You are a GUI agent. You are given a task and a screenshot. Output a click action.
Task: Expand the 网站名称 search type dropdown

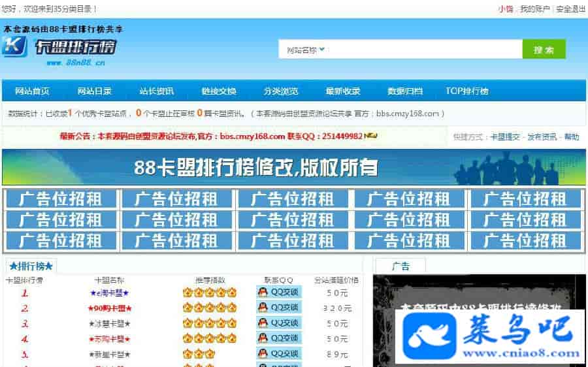click(305, 50)
